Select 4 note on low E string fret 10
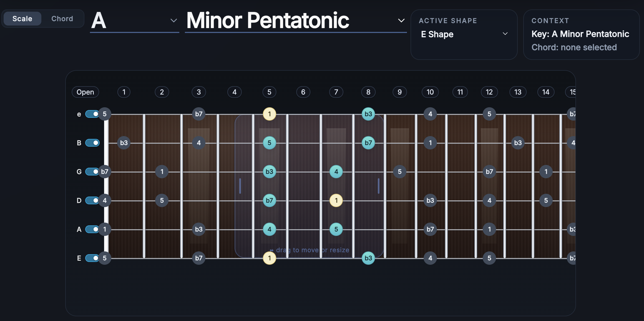The image size is (644, 321). coord(430,258)
